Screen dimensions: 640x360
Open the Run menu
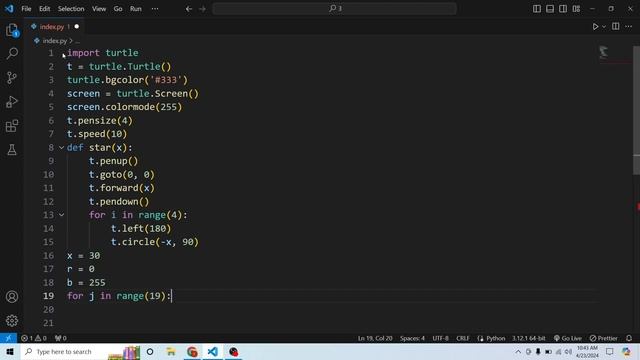pos(136,9)
